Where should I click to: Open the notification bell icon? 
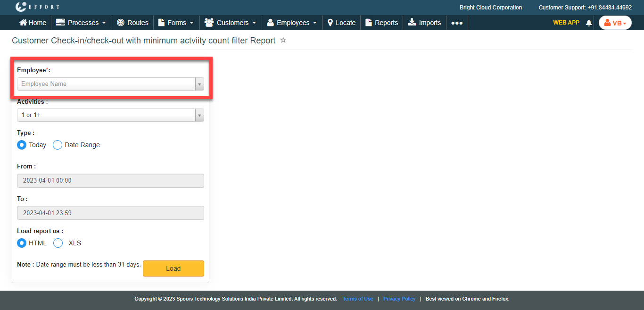click(x=588, y=23)
